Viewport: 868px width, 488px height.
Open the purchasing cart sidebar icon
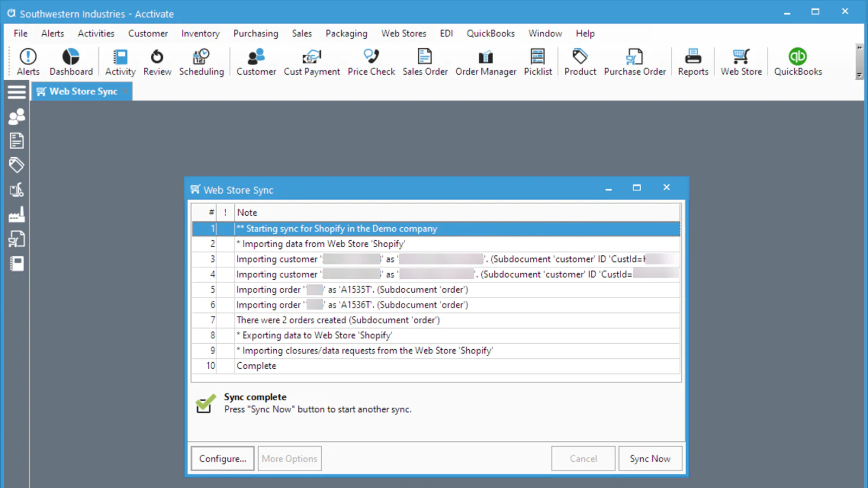(17, 239)
